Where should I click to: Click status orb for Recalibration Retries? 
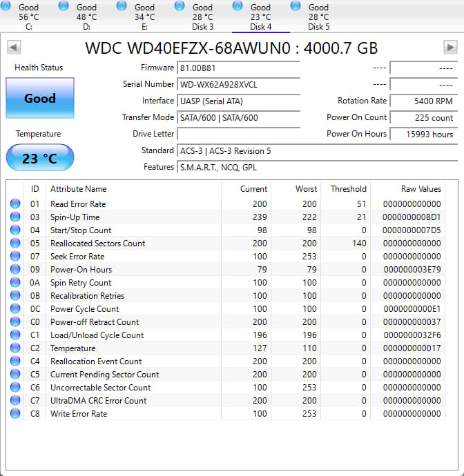click(x=15, y=295)
